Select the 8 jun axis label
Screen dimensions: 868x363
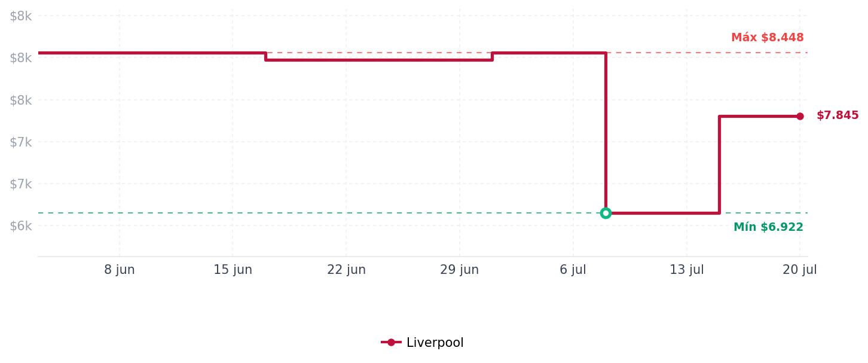click(x=120, y=270)
